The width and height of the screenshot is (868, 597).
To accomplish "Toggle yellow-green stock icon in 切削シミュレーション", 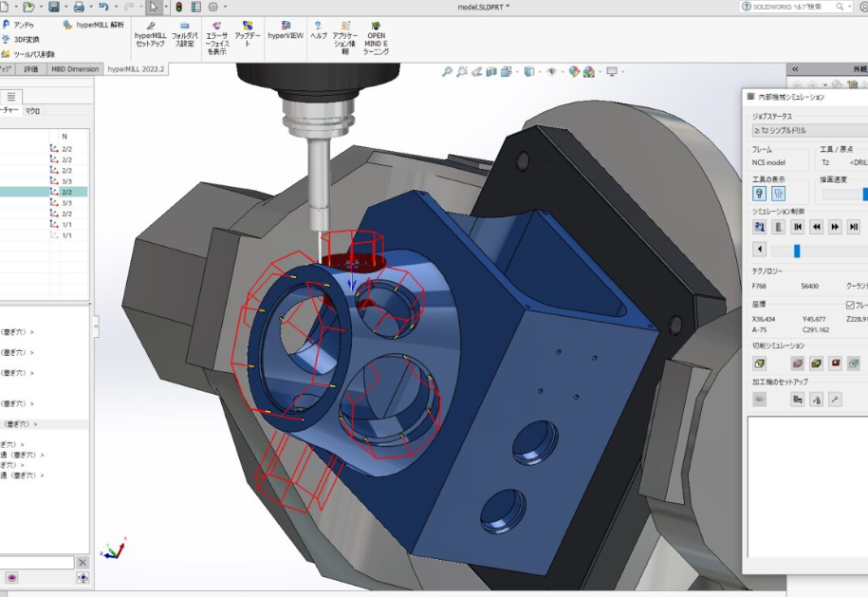I will (x=816, y=364).
